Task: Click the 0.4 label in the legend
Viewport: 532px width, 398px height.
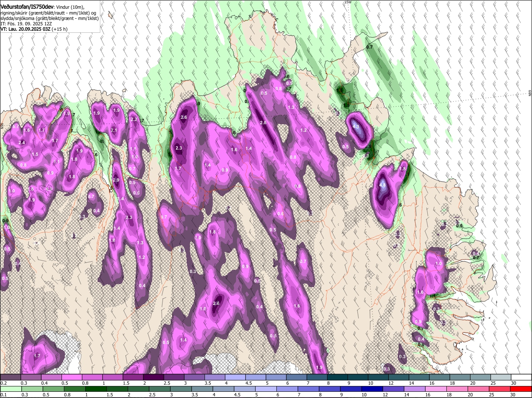Action: (x=44, y=383)
